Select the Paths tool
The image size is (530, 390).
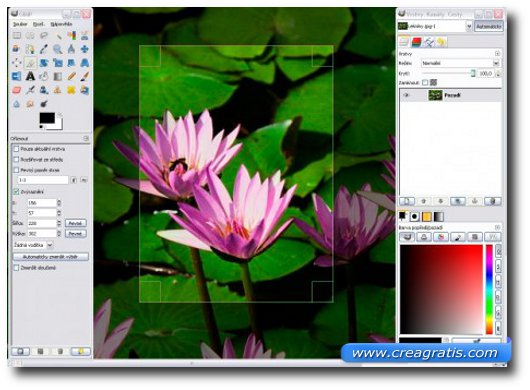click(x=30, y=49)
